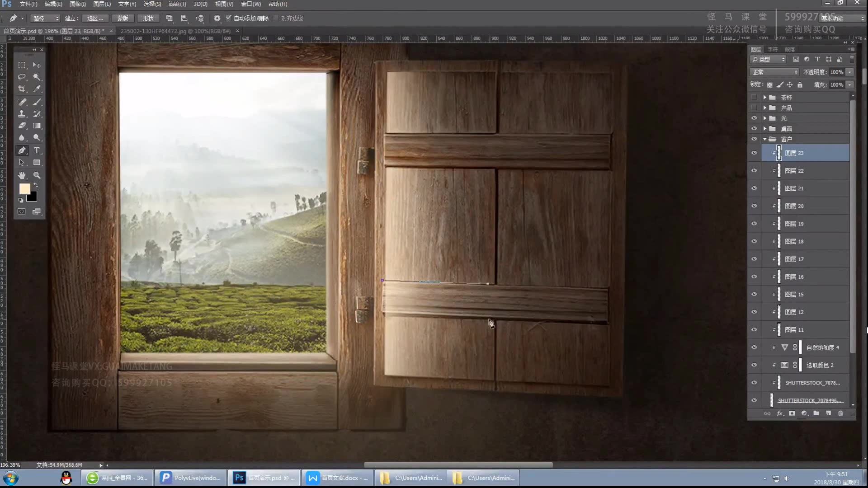Select the Hand tool

(22, 175)
